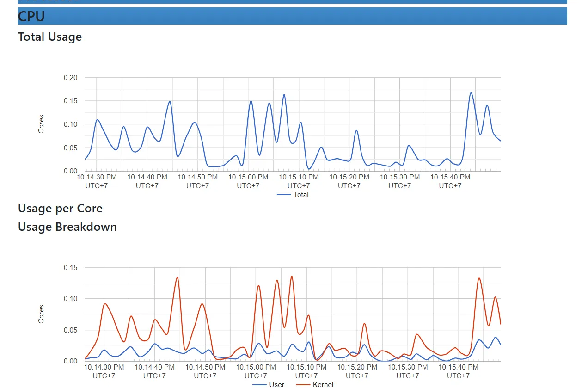Click the Usage Breakdown heading
This screenshot has width=588, height=388.
[x=67, y=227]
